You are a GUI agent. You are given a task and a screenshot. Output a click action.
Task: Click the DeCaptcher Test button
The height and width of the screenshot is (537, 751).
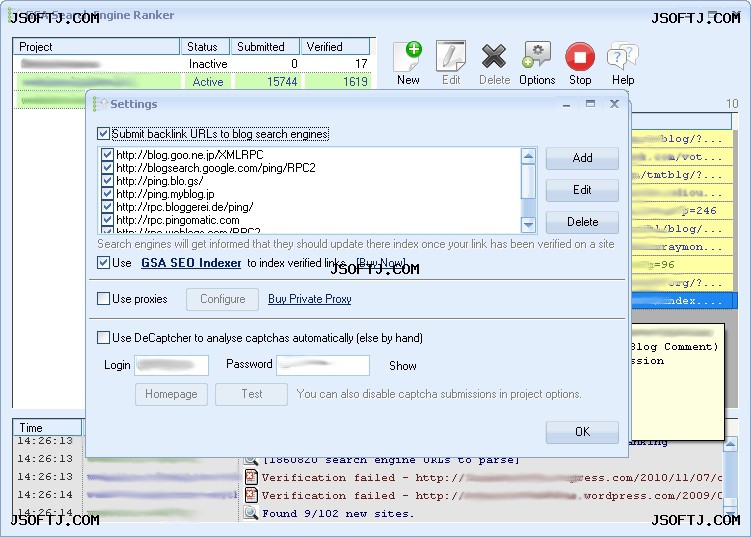[251, 394]
